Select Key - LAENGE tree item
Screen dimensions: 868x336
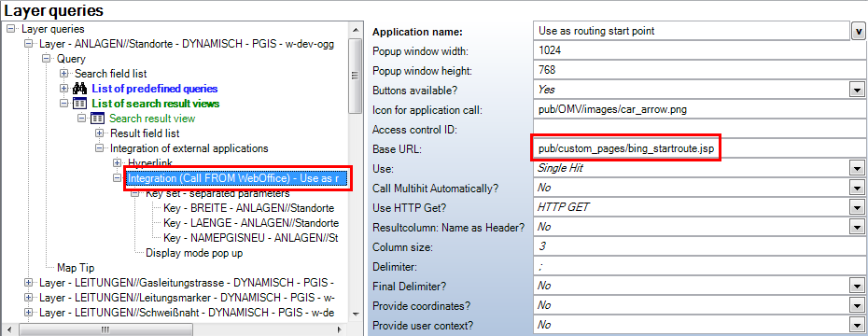click(x=251, y=223)
